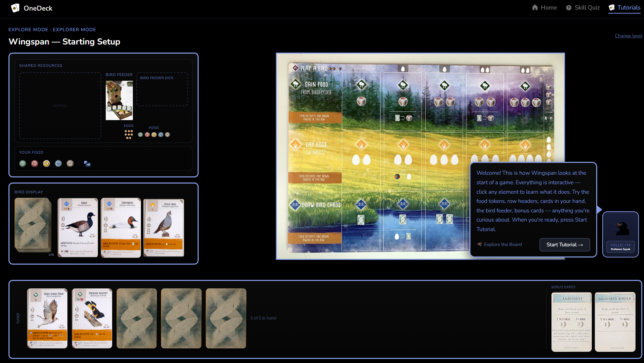644x363 pixels.
Task: Click the first grassland slot with two eggs
Action: click(361, 161)
